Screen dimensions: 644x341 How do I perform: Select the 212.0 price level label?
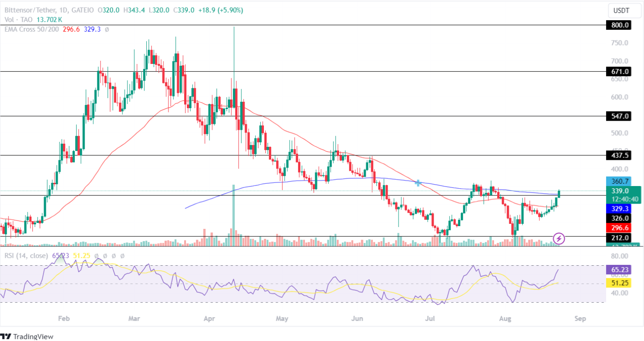618,237
